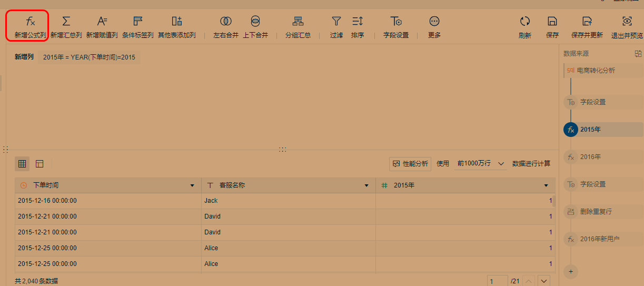Viewport: 644px width, 286px height.
Task: Click the 其他表添加列 toolbar icon
Action: [x=177, y=22]
